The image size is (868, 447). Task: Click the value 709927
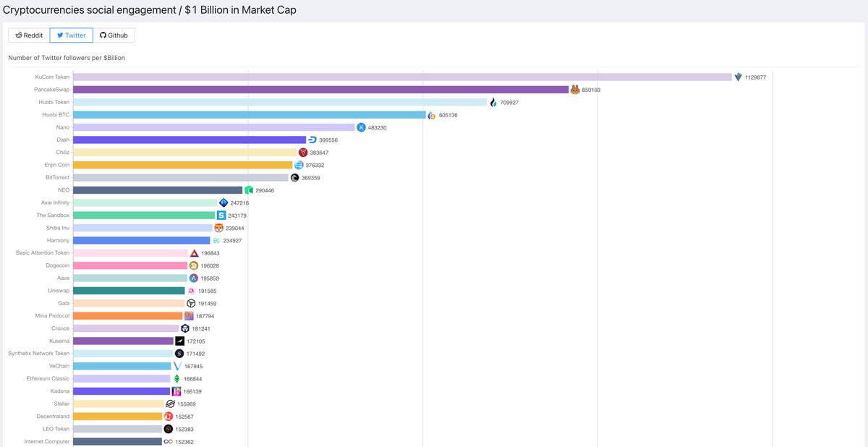click(509, 103)
